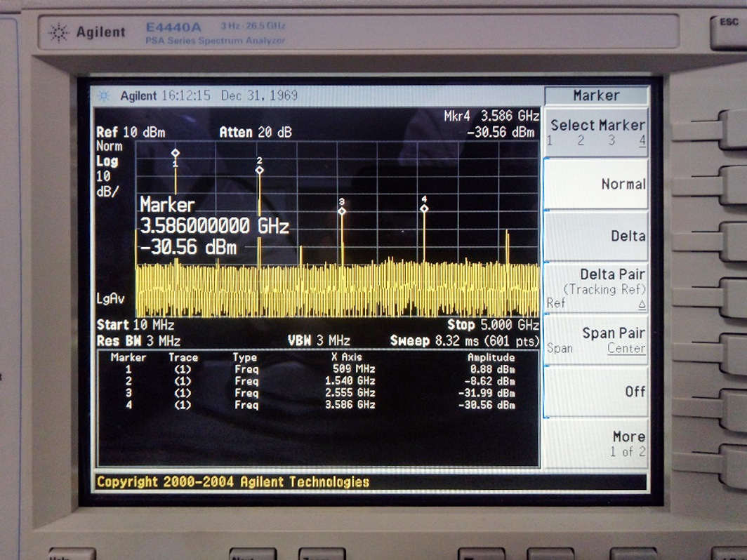Viewport: 747px width, 560px height.
Task: Open the Delta Pair softkey
Action: click(596, 288)
